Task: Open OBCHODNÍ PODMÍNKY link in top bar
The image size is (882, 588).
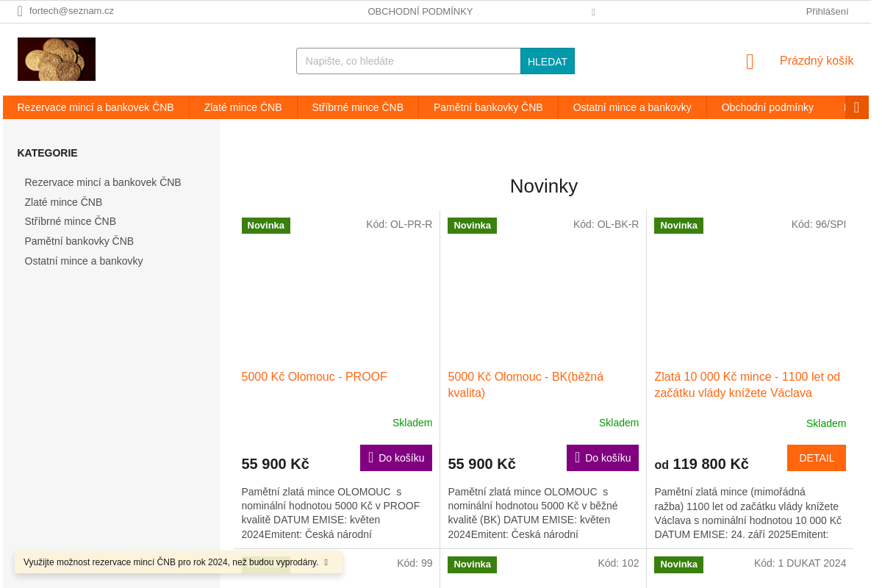Action: tap(420, 11)
